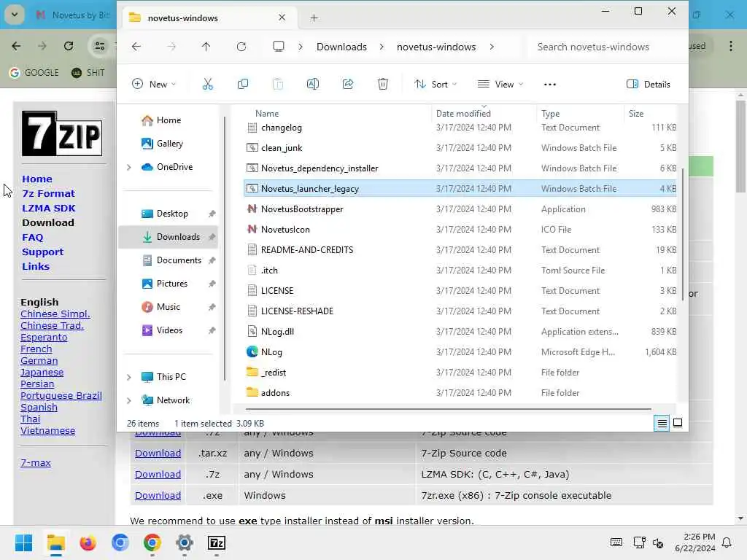Click the .exe Download link for 7zr.exe

(x=158, y=495)
